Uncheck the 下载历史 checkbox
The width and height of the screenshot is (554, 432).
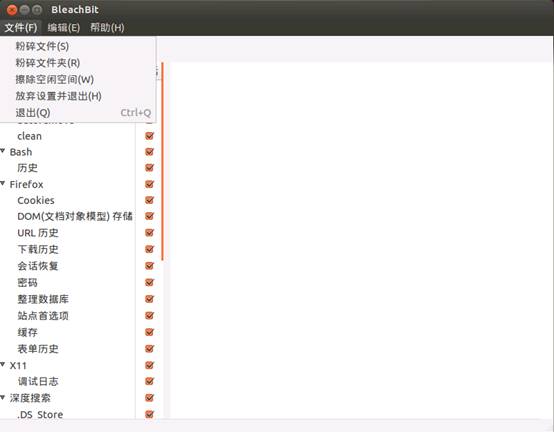click(149, 249)
